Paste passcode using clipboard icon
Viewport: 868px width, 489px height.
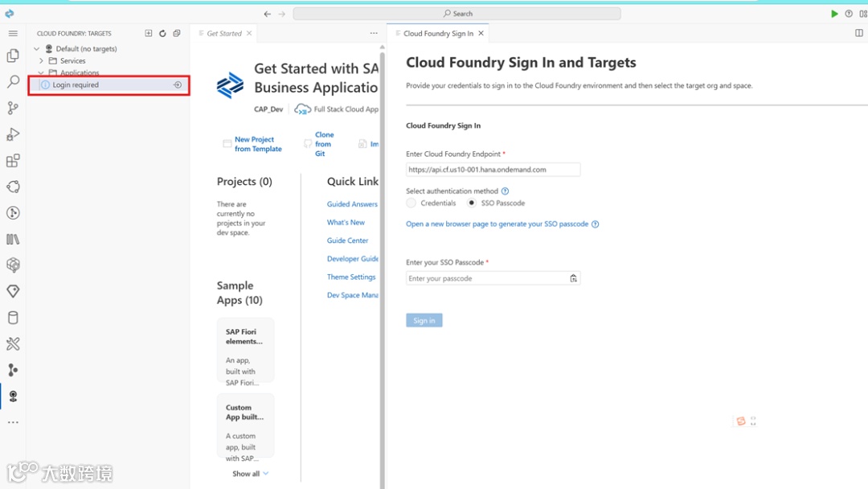[x=574, y=278]
